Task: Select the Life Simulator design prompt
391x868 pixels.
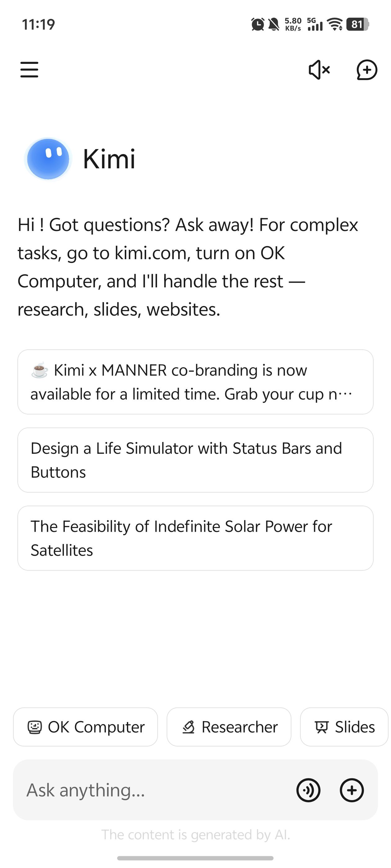Action: [x=195, y=460]
